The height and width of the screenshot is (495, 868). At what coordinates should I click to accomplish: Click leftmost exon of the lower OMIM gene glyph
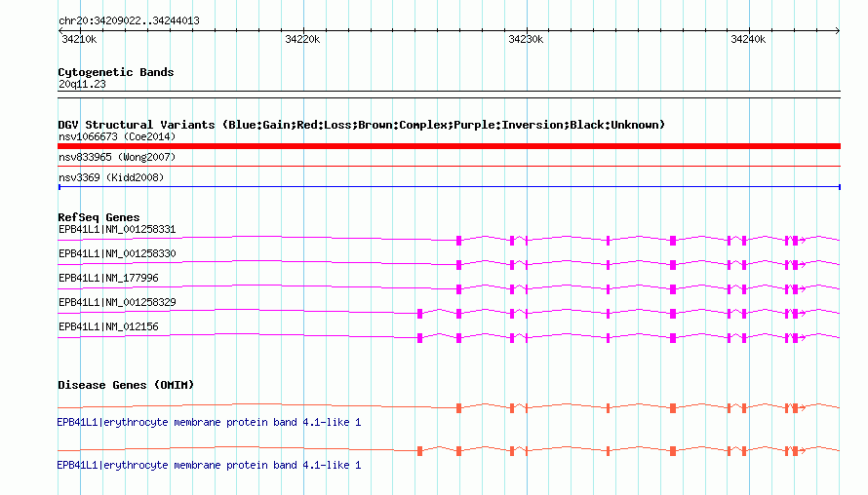(x=419, y=451)
